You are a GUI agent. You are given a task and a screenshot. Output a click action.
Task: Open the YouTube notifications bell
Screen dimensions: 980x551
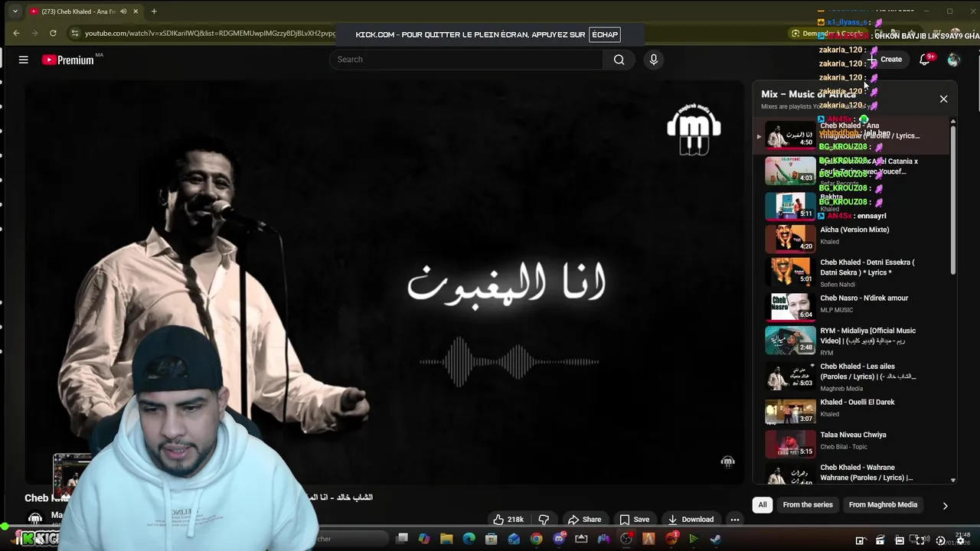point(924,60)
